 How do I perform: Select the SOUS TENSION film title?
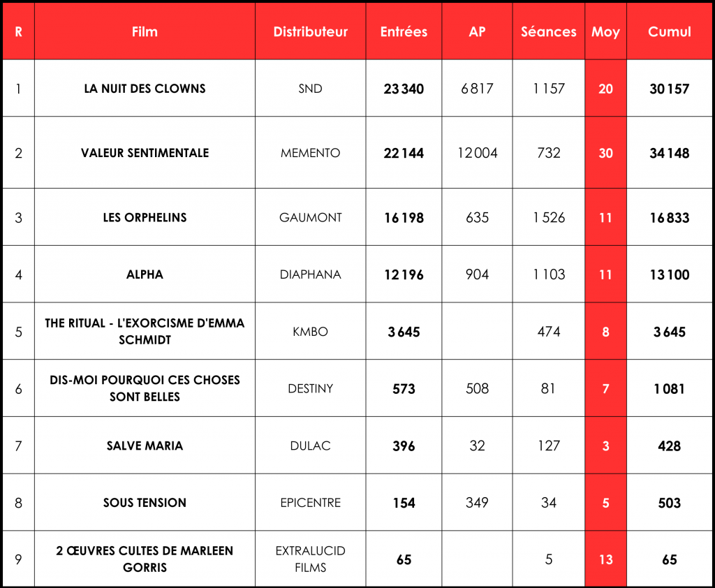point(145,503)
